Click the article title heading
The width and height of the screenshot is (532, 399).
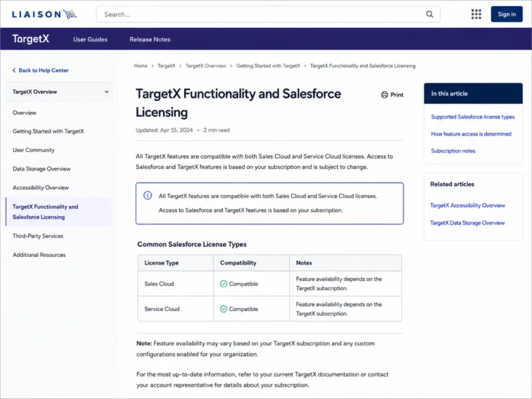[x=238, y=103]
